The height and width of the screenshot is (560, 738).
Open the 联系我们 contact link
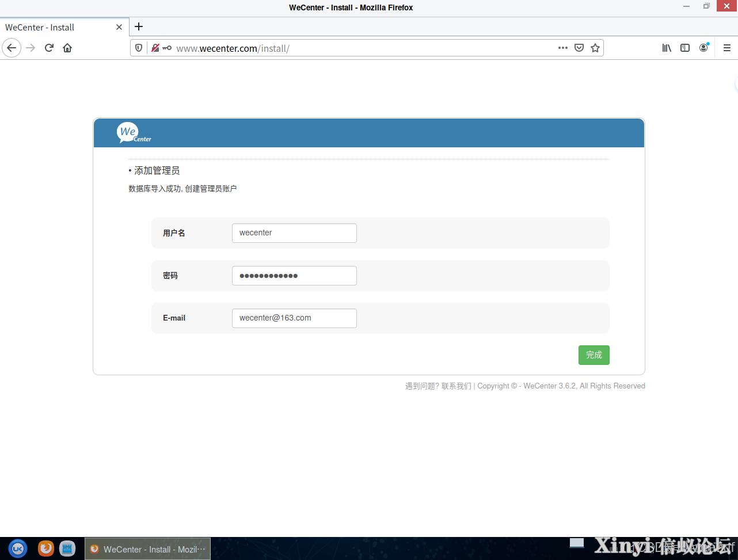[x=456, y=386]
